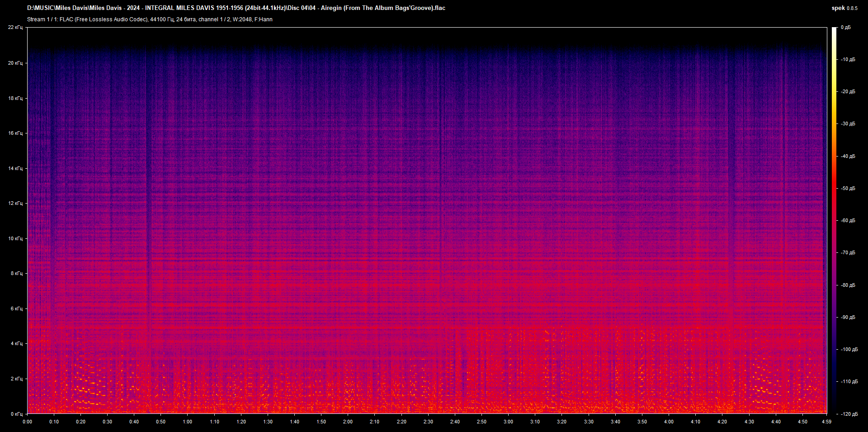Image resolution: width=868 pixels, height=432 pixels.
Task: Click the 2:30 time axis label
Action: (x=428, y=422)
